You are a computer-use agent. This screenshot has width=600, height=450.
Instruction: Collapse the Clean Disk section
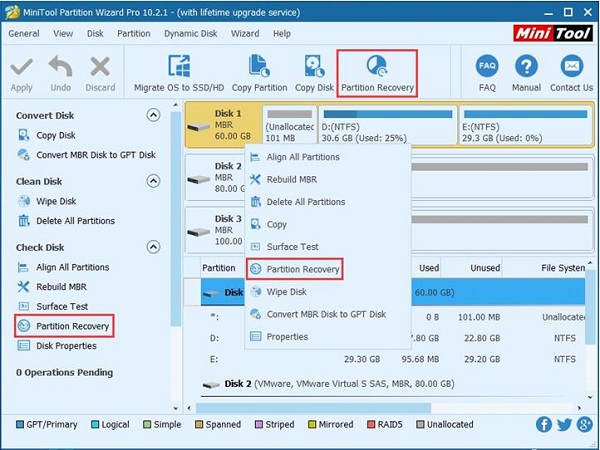click(x=153, y=181)
